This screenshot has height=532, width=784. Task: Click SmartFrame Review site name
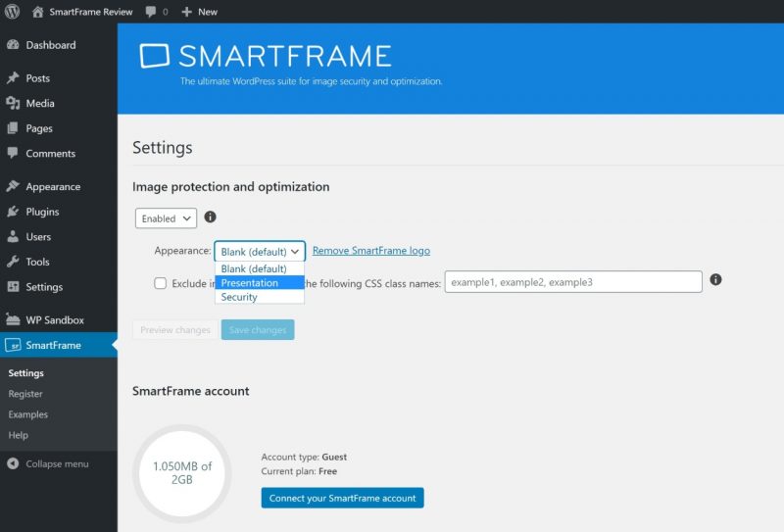91,12
